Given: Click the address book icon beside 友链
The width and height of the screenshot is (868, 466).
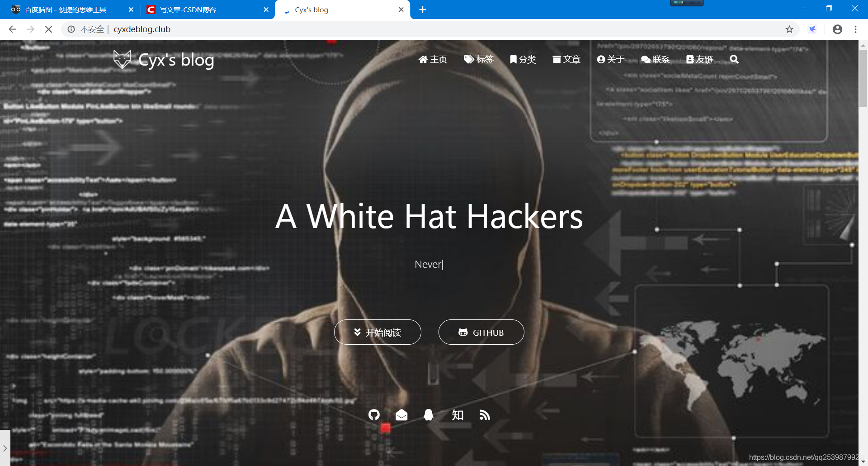Looking at the screenshot, I should [690, 59].
